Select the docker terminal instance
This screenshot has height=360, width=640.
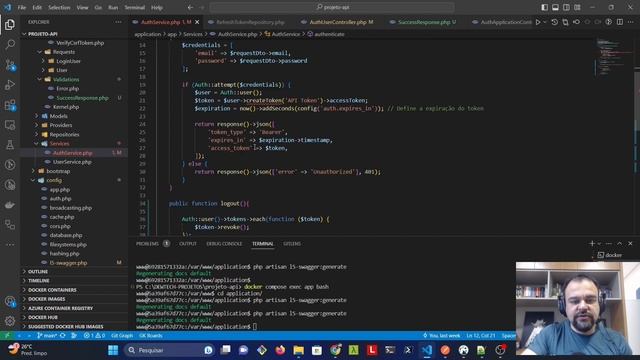(610, 255)
